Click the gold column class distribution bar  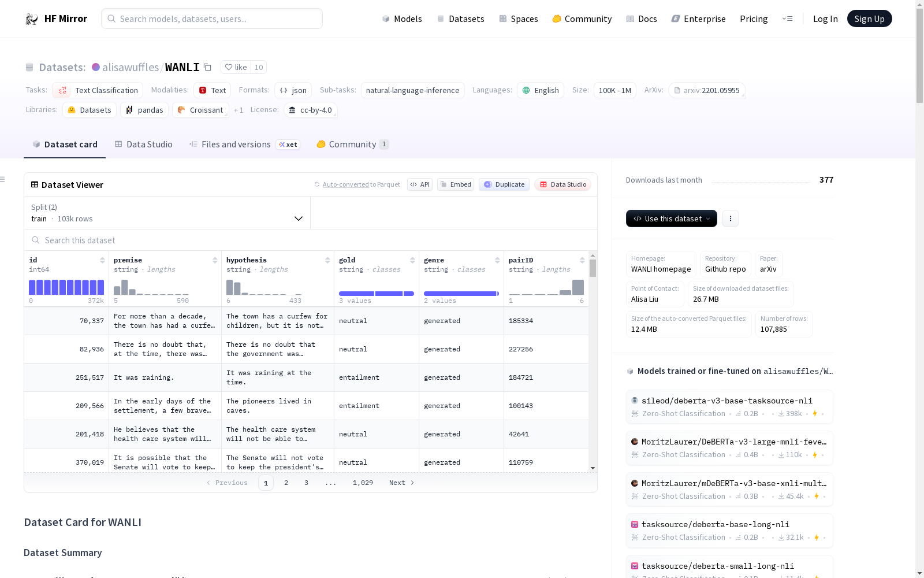pyautogui.click(x=376, y=294)
